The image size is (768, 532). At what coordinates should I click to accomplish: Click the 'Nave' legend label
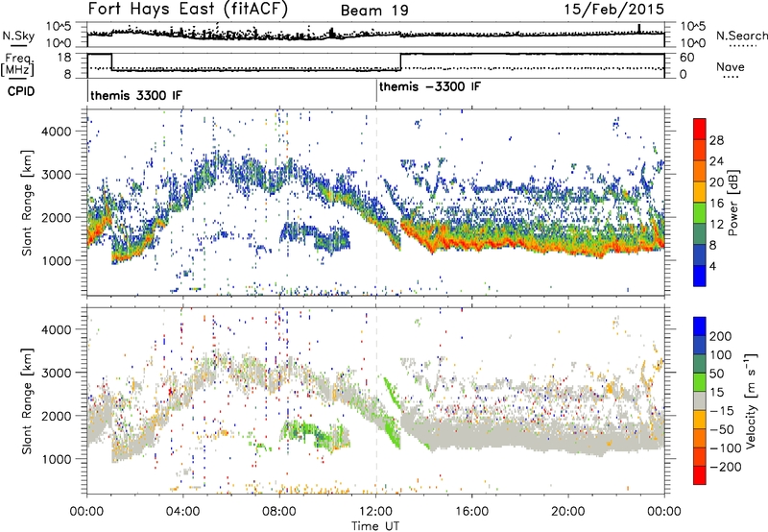click(731, 66)
